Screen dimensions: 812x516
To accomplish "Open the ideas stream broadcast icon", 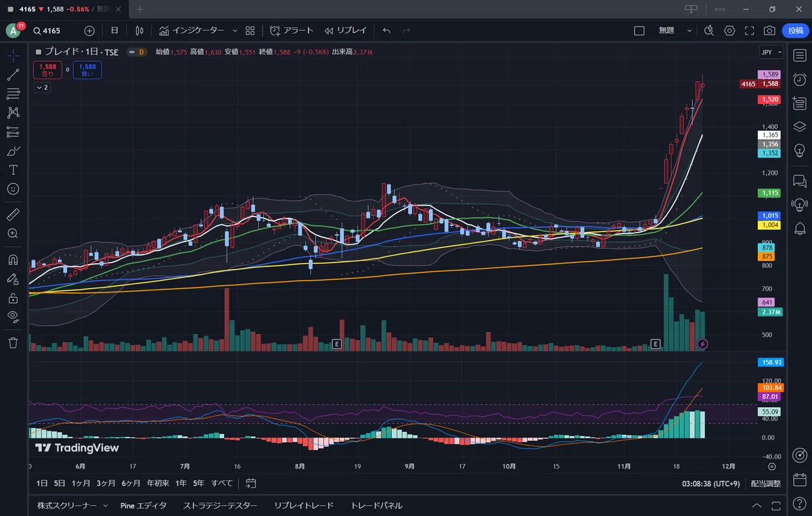I will pyautogui.click(x=799, y=204).
